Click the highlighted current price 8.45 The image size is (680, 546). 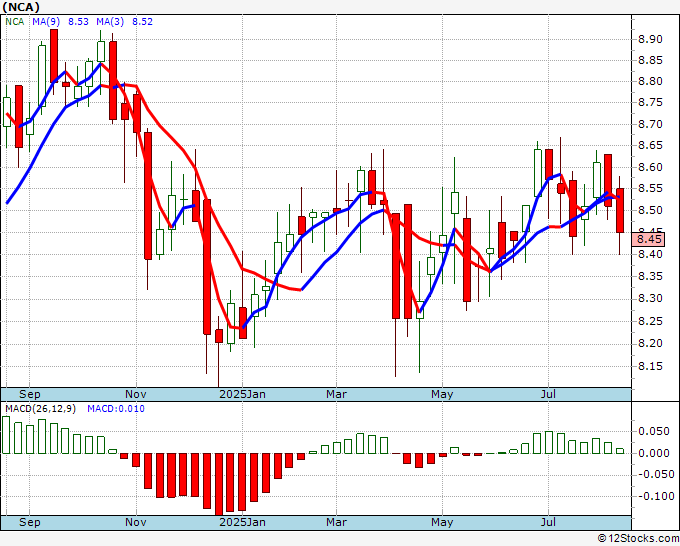click(649, 239)
